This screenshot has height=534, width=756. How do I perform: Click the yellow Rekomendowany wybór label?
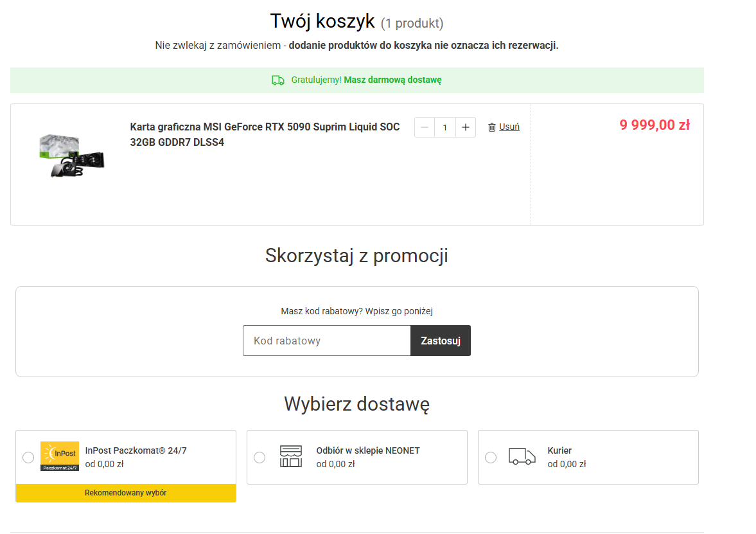(126, 493)
